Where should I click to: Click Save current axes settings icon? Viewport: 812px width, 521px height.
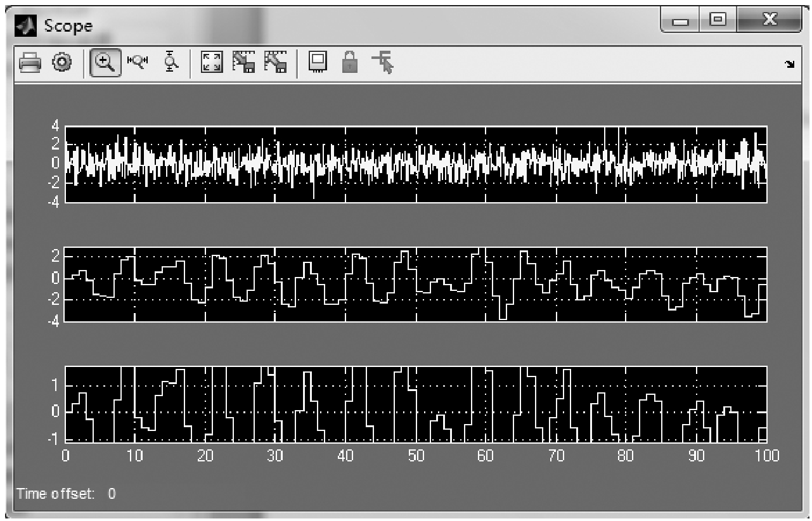(x=244, y=62)
